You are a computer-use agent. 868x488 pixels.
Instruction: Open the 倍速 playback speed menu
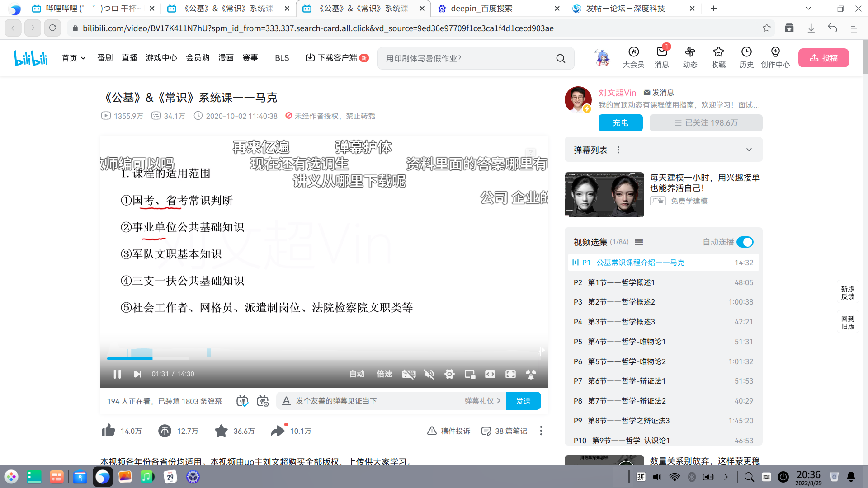pyautogui.click(x=384, y=374)
